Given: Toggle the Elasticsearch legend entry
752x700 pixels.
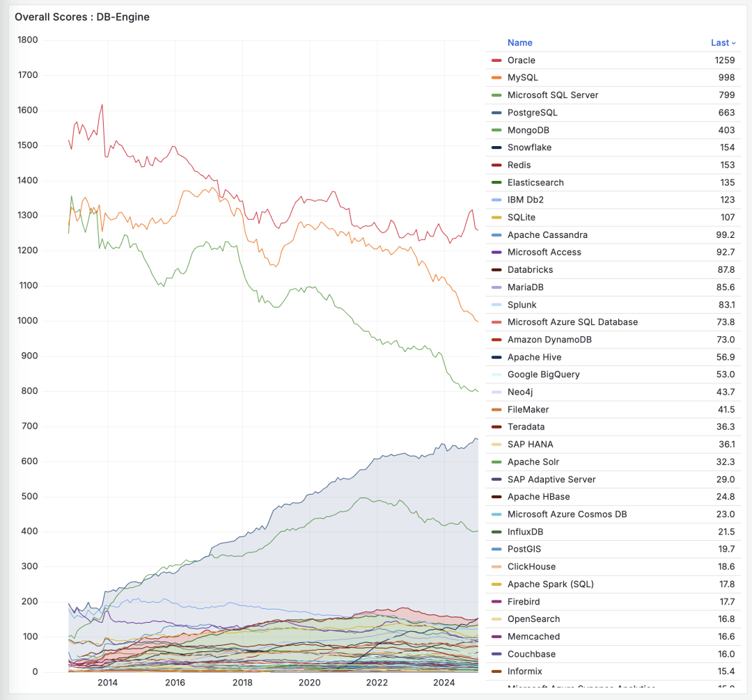Looking at the screenshot, I should coord(535,182).
